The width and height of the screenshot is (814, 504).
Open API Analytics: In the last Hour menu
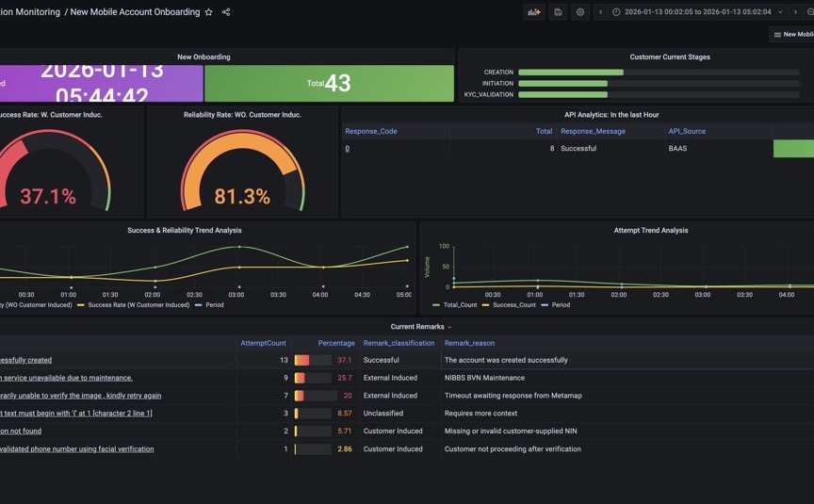611,115
